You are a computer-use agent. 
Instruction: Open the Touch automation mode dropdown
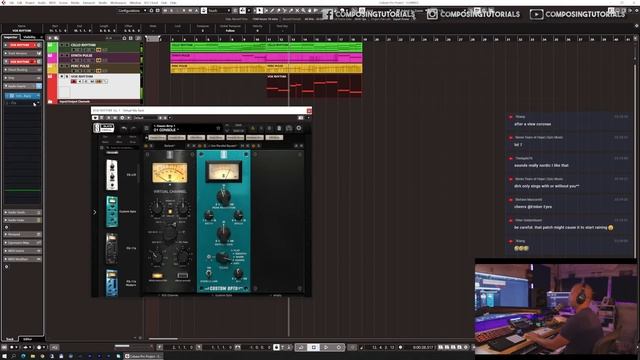[x=219, y=11]
